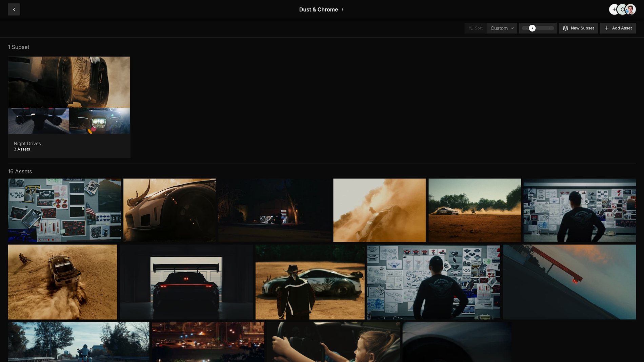Image resolution: width=644 pixels, height=362 pixels.
Task: Open the car rear in garage doorway asset
Action: [186, 282]
